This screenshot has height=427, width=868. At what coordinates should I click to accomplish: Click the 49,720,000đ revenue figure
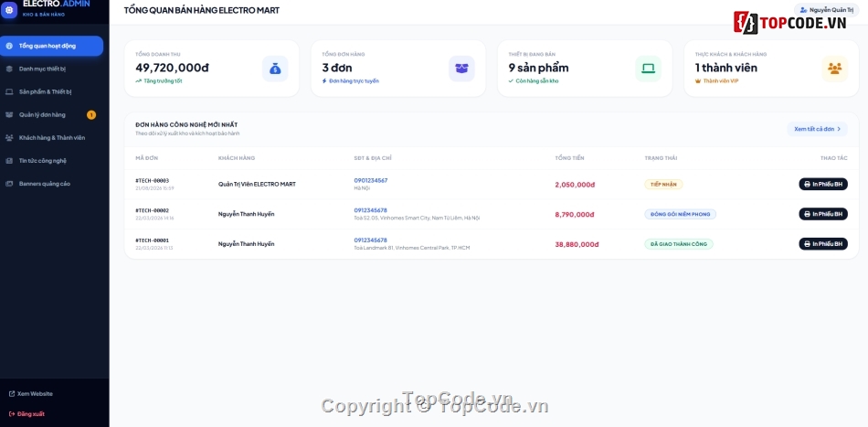pos(172,69)
